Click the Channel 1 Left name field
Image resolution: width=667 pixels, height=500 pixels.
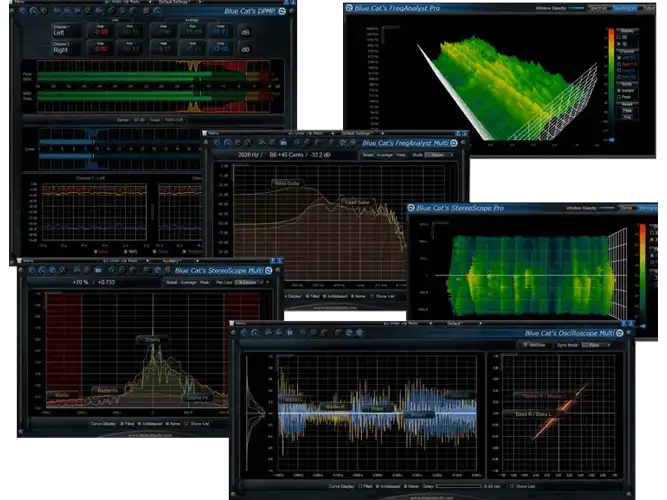(67, 31)
